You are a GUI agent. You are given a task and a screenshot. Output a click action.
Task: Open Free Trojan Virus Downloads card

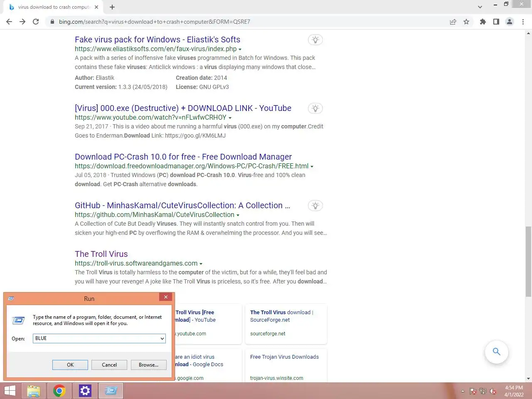coord(286,365)
